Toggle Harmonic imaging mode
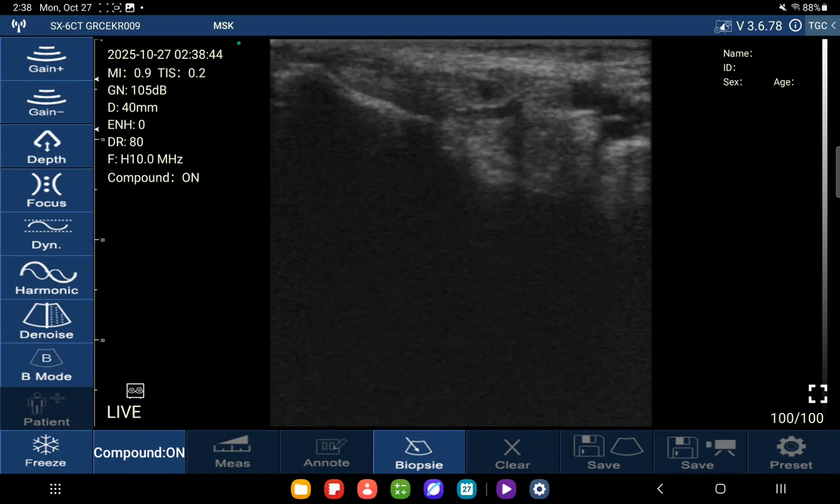Image resolution: width=840 pixels, height=504 pixels. (47, 278)
